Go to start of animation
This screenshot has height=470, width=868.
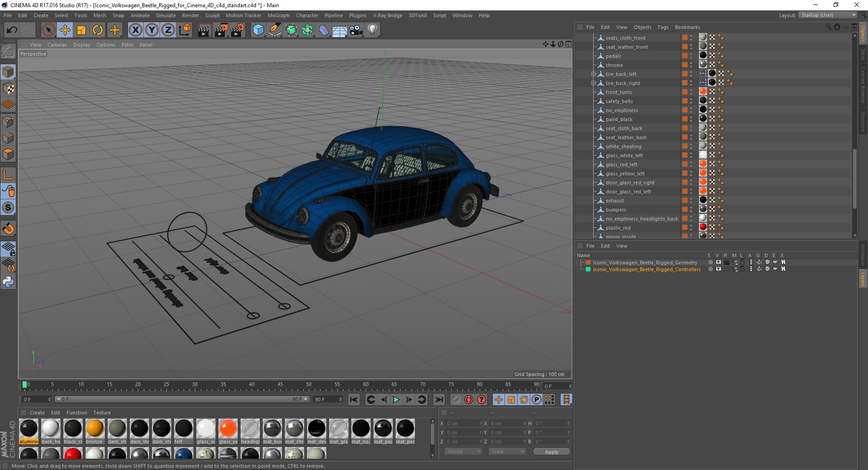(x=354, y=399)
